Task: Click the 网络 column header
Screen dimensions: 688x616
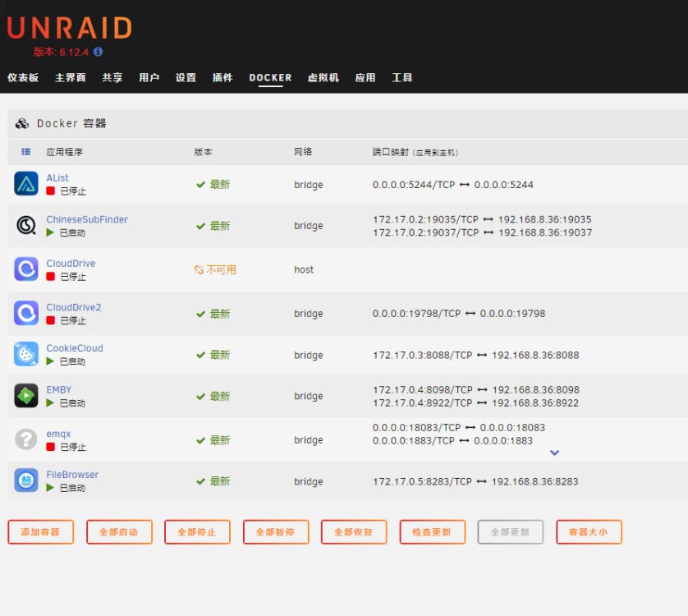Action: [x=303, y=152]
